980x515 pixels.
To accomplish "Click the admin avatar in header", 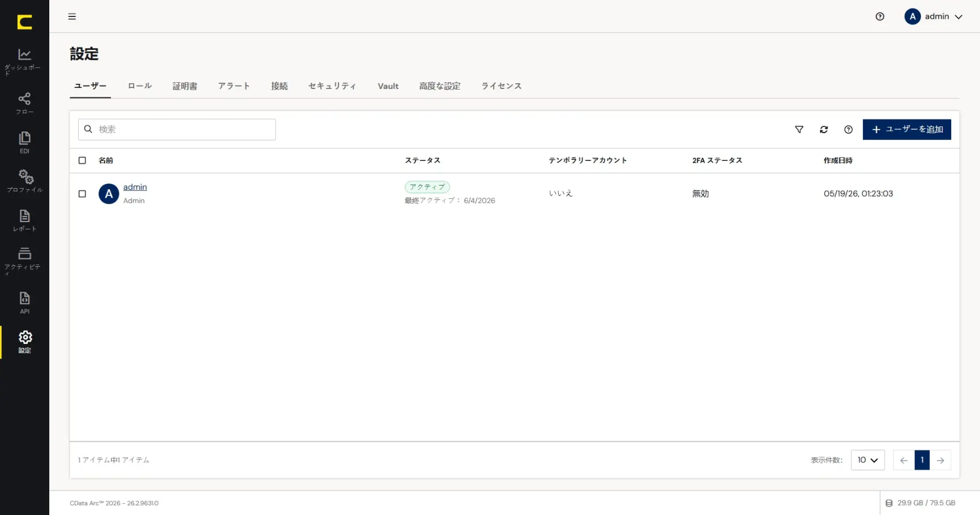I will pyautogui.click(x=912, y=16).
